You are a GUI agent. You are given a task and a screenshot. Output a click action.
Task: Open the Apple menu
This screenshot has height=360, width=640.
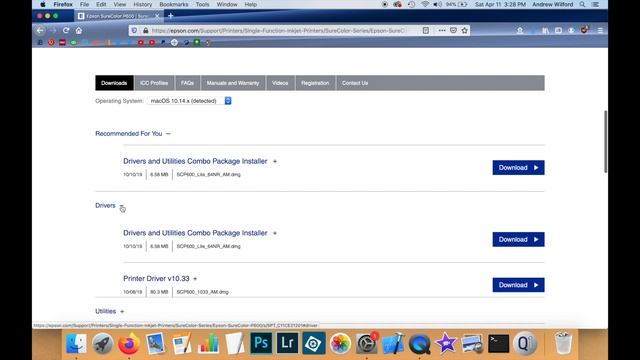43,4
